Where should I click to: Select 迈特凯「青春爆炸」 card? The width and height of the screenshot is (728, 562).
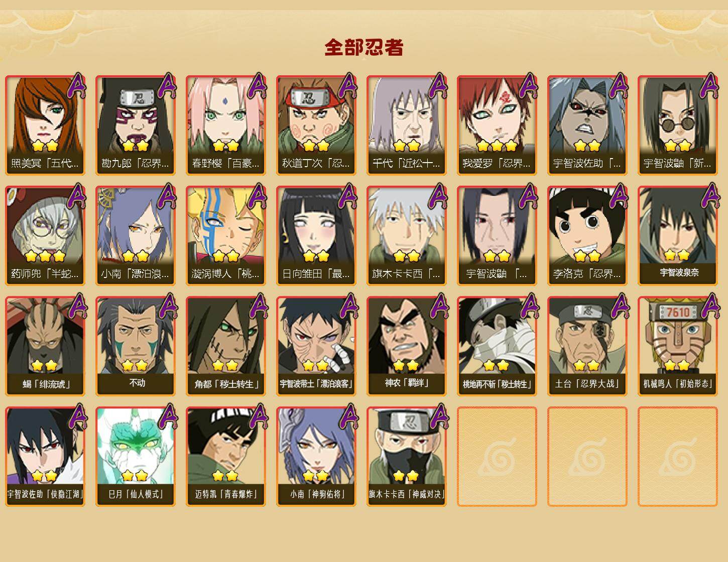point(226,457)
